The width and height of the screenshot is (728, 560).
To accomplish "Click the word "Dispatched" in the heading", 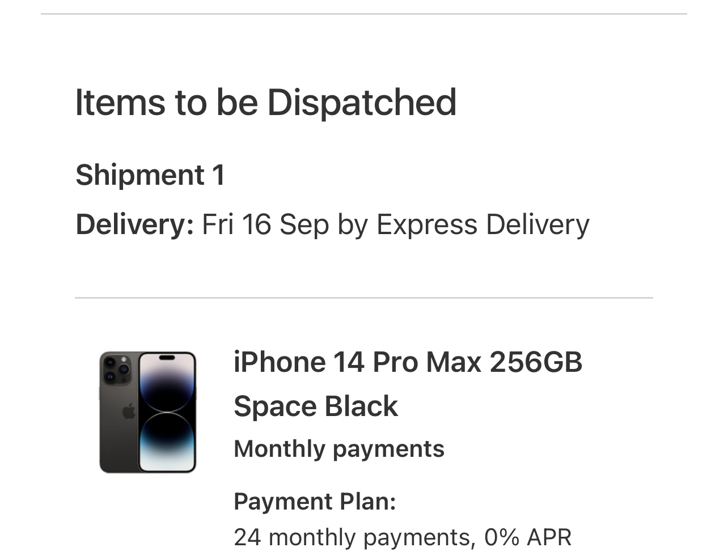I will pos(362,103).
